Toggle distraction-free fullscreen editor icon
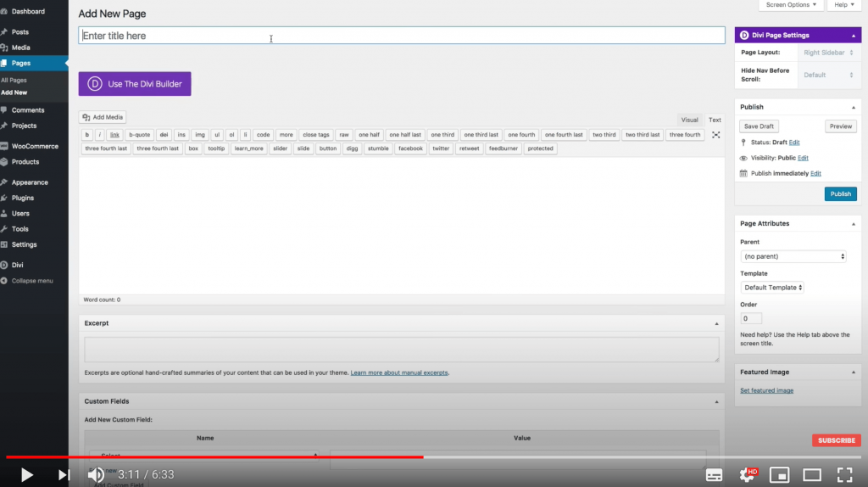 [x=715, y=135]
